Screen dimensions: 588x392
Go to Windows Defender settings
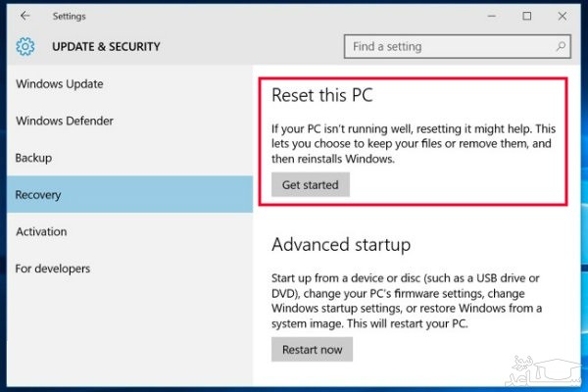[x=65, y=122]
